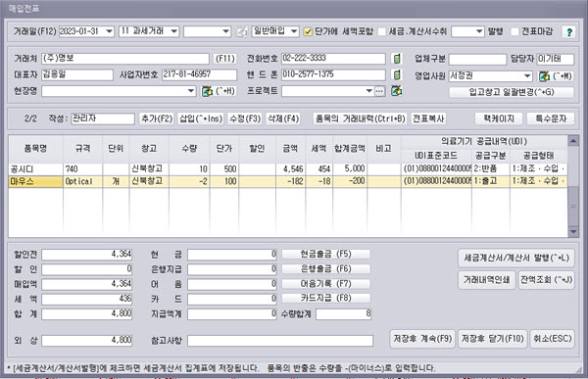Click the 삽입(^+Ins) button

click(201, 118)
